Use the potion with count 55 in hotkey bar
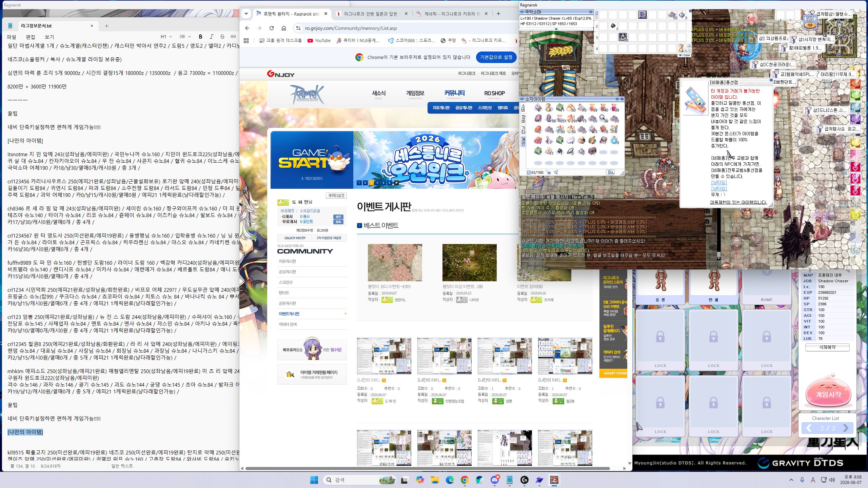 pos(672,15)
